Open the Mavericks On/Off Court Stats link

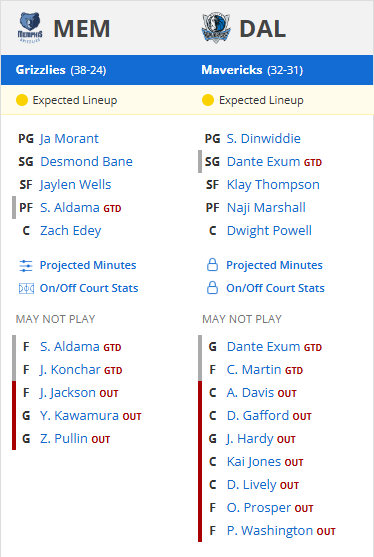click(x=276, y=288)
